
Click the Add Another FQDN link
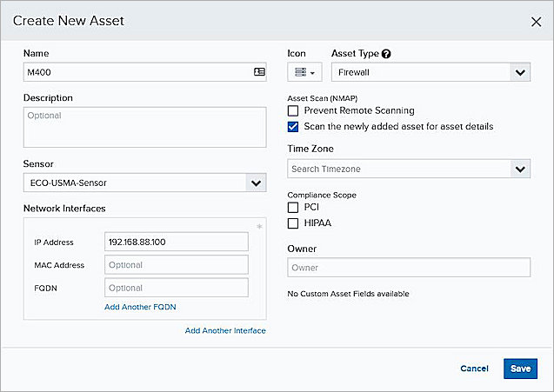click(x=141, y=307)
